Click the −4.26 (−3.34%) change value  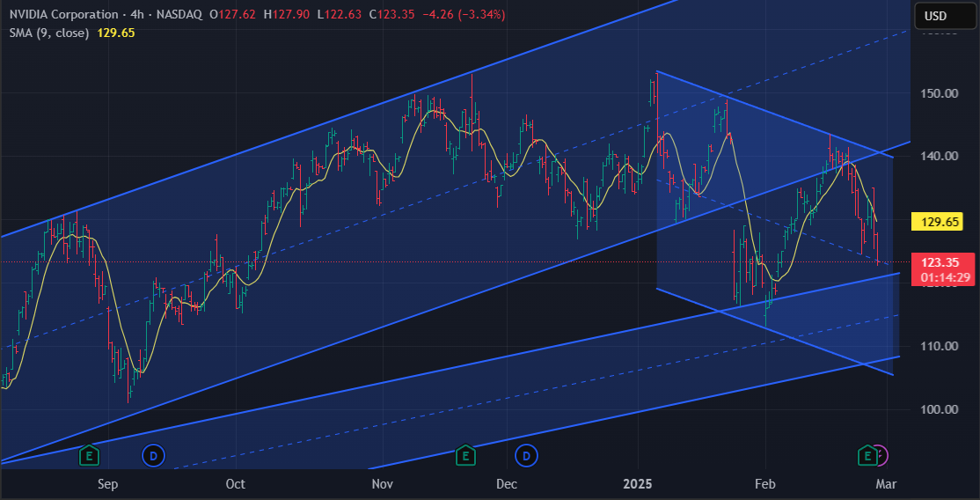pos(464,14)
